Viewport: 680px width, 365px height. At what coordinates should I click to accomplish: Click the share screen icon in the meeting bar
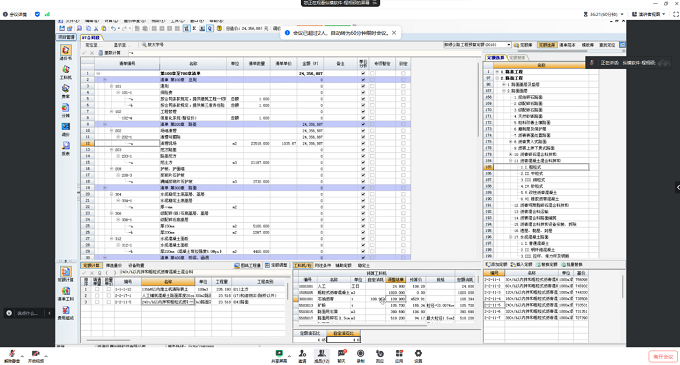tap(279, 355)
